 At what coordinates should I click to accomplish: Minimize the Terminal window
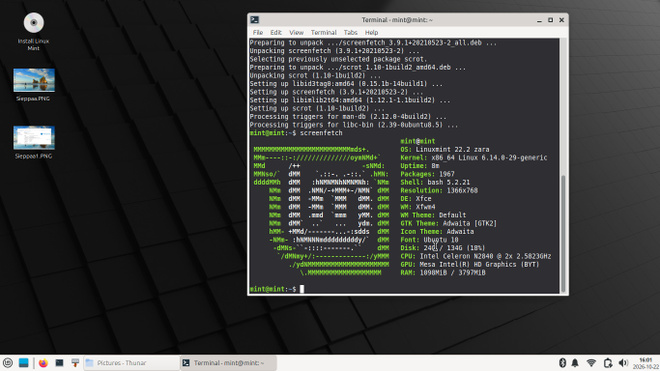(539, 20)
